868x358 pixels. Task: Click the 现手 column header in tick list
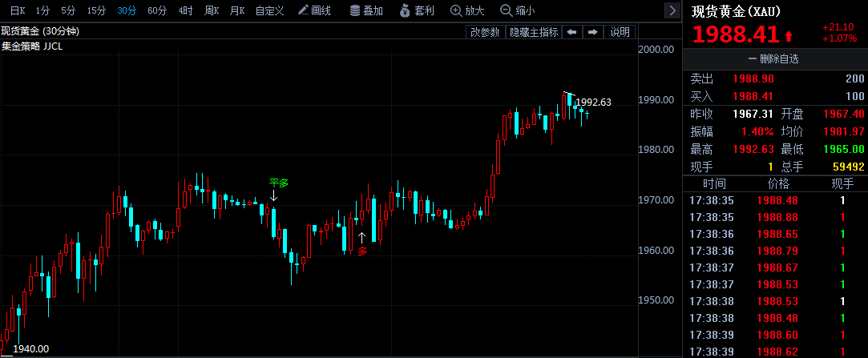[842, 183]
